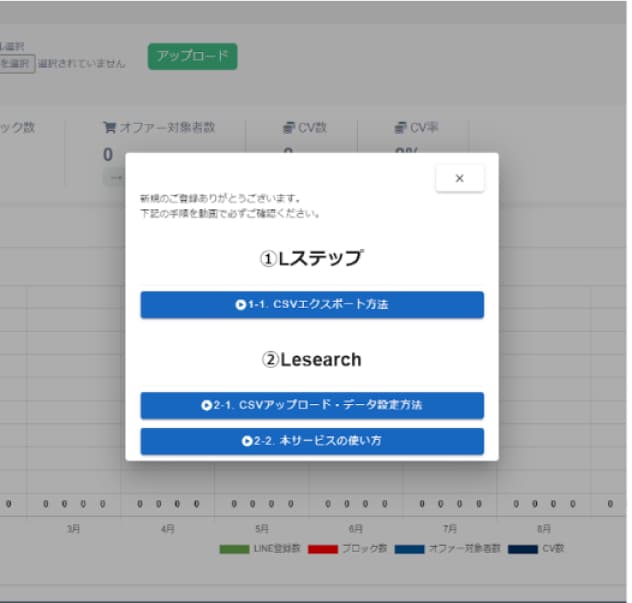The width and height of the screenshot is (632, 603).
Task: Toggle the blue オファー対象者数 legend swatch
Action: 410,549
